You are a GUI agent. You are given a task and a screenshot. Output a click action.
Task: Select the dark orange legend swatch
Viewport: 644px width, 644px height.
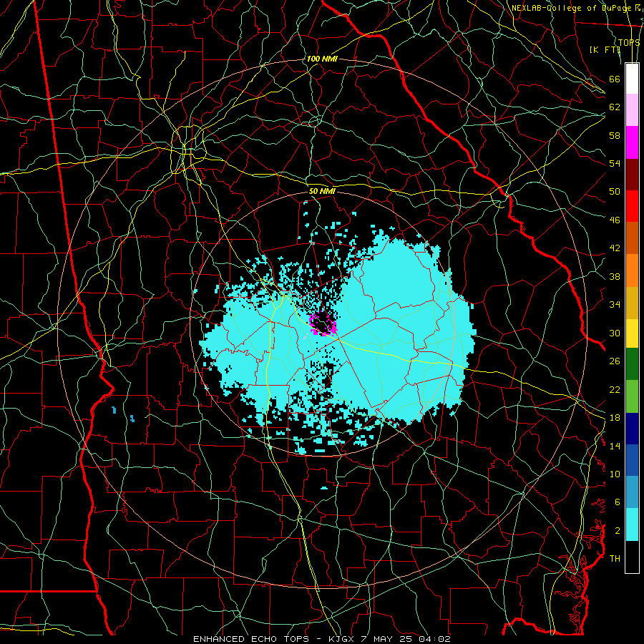632,238
